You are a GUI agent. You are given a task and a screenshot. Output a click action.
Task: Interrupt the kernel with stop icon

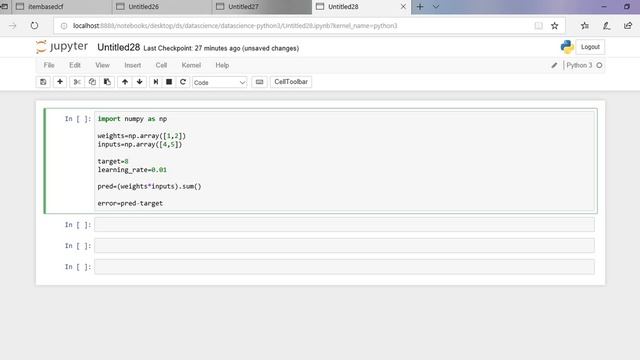tap(169, 82)
